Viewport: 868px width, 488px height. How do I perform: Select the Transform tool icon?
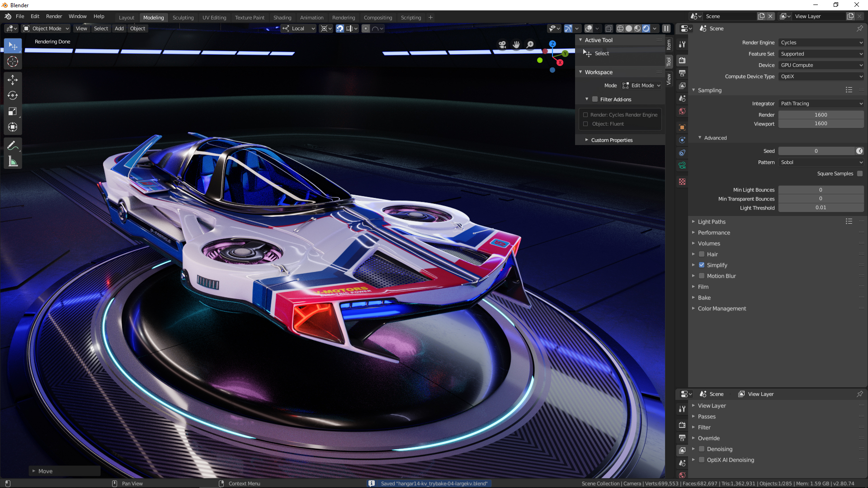13,127
